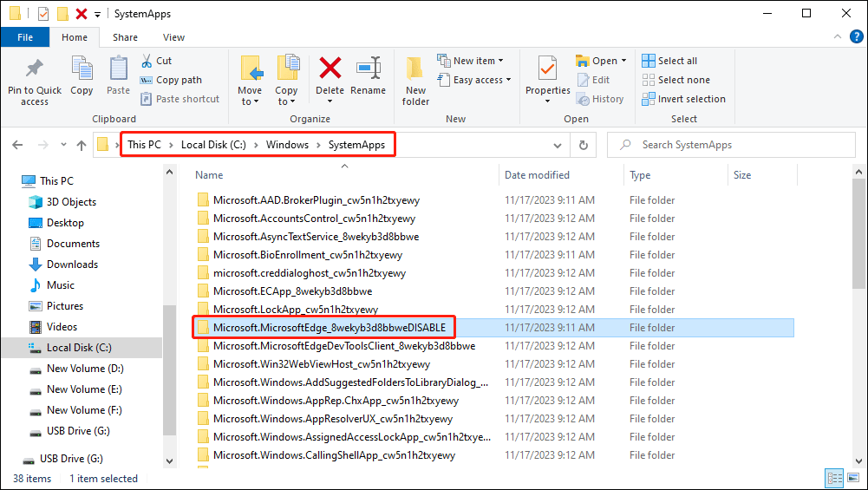This screenshot has height=490, width=868.
Task: Collapse the ribbon with the chevron
Action: (837, 37)
